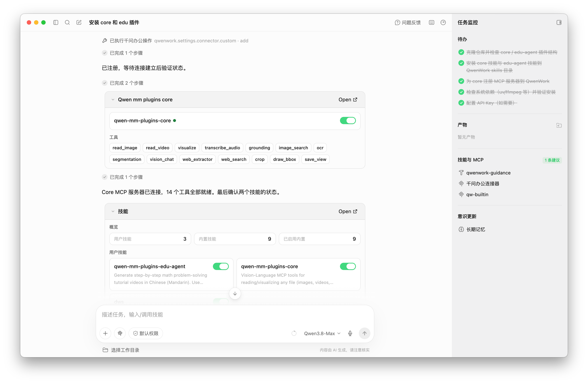This screenshot has width=588, height=384.
Task: Select the vision_chat tool chip
Action: (162, 159)
